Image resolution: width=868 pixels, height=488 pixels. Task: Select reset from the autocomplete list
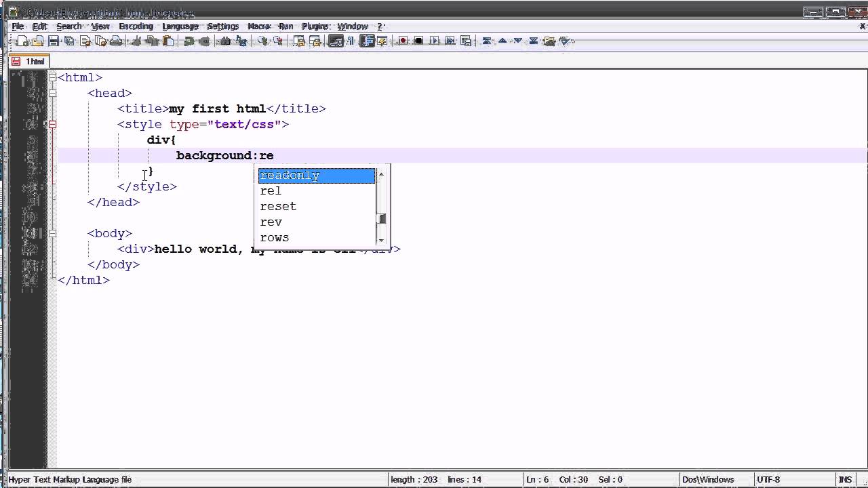click(278, 206)
